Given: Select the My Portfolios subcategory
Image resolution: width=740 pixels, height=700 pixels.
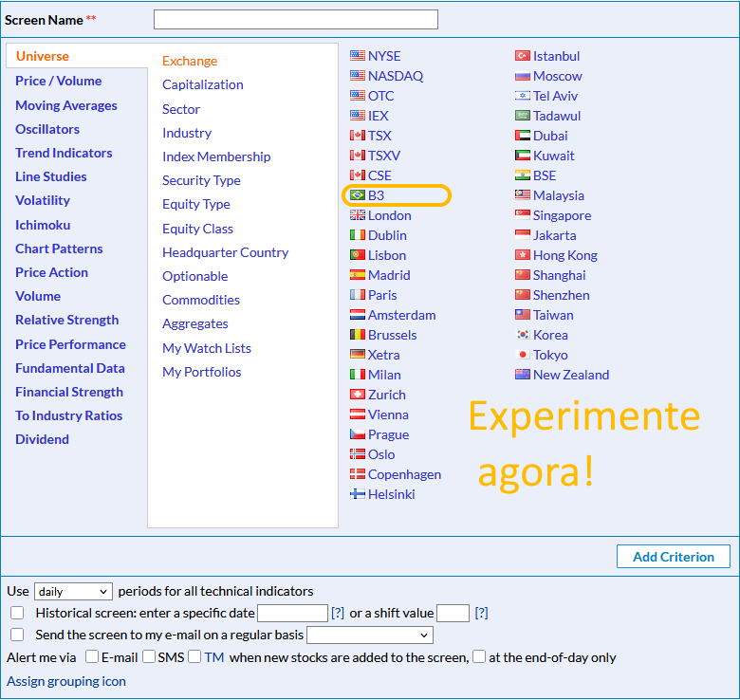Looking at the screenshot, I should click(x=201, y=372).
